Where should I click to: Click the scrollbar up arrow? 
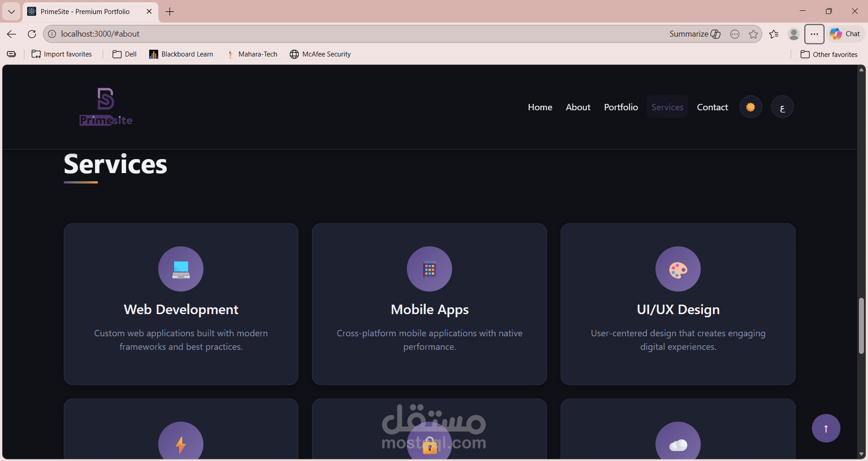click(861, 70)
